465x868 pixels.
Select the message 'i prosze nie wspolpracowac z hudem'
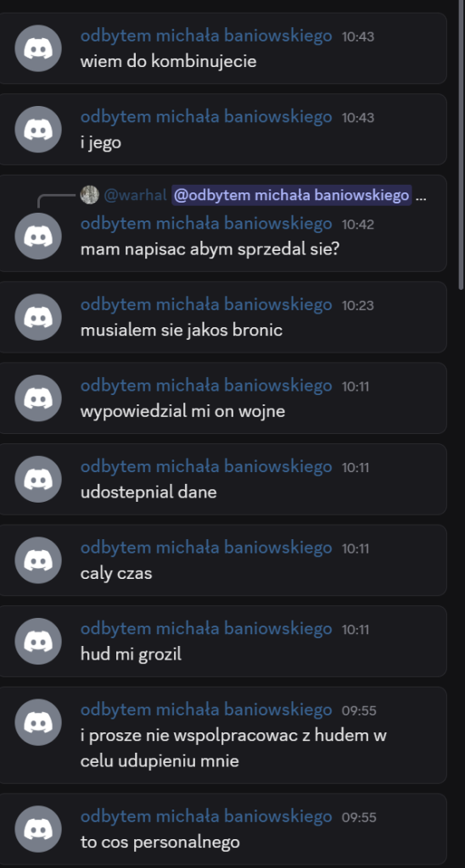tap(233, 748)
